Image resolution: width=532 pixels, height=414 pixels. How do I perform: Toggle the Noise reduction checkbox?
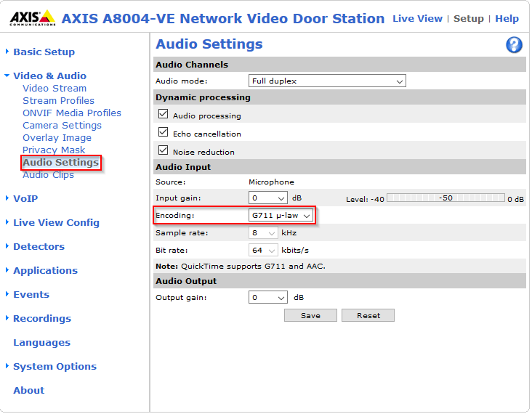[164, 150]
